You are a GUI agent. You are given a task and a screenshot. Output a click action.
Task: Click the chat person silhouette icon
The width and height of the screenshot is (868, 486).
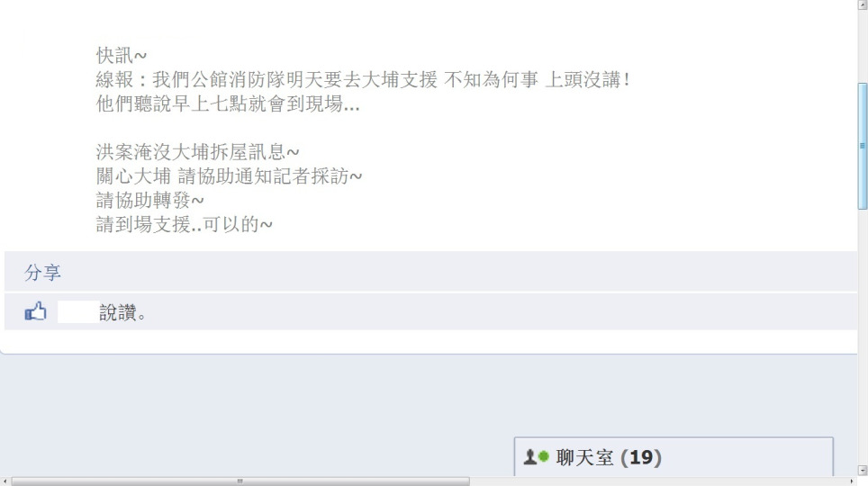pos(529,457)
